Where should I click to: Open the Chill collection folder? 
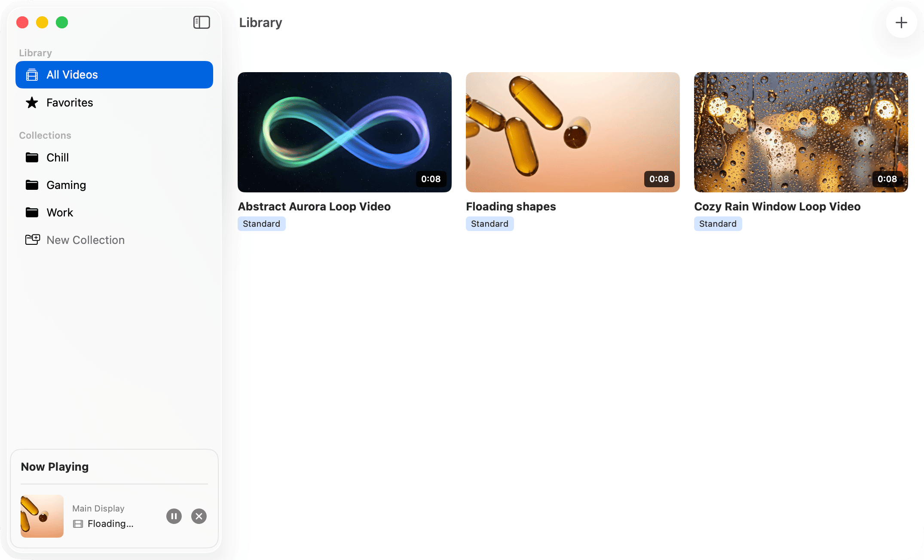[x=57, y=158]
